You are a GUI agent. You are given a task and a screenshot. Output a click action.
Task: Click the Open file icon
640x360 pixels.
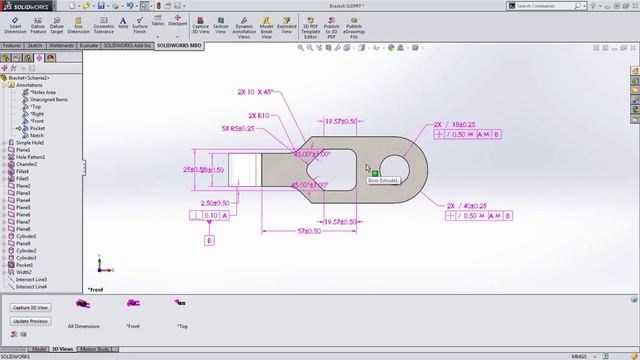pyautogui.click(x=86, y=6)
